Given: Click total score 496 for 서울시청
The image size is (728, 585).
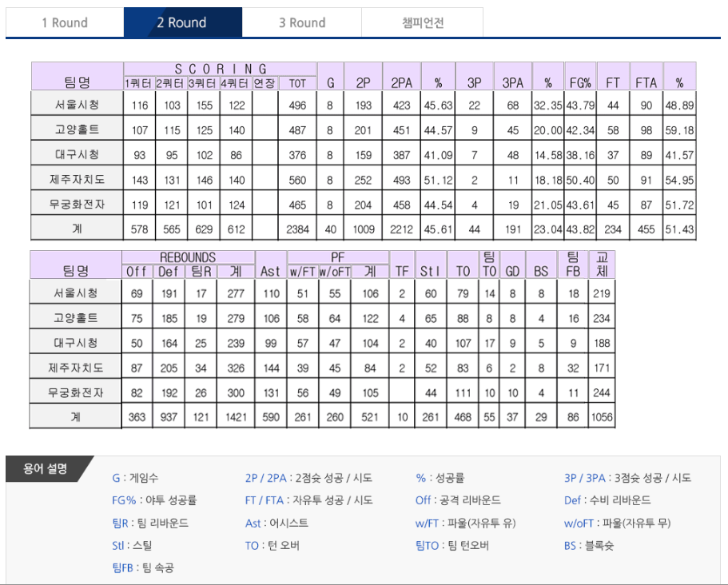Looking at the screenshot, I should click(x=297, y=105).
